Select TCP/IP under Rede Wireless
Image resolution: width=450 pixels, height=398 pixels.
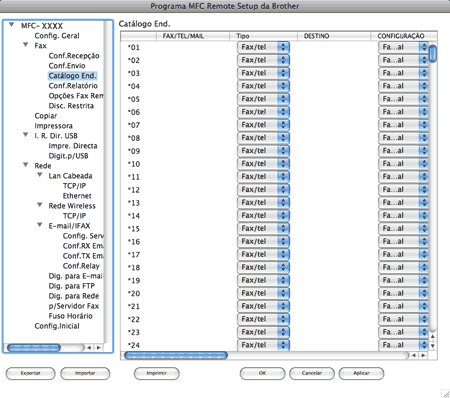[74, 216]
